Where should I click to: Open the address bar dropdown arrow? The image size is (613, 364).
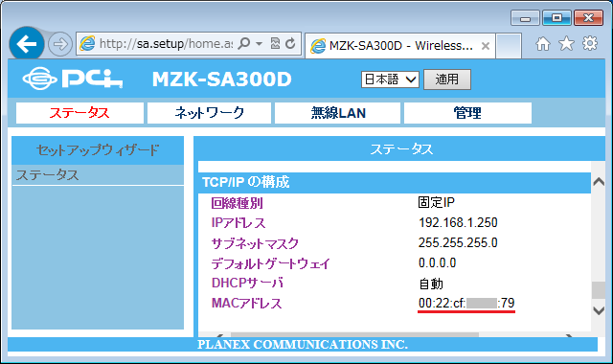(259, 43)
